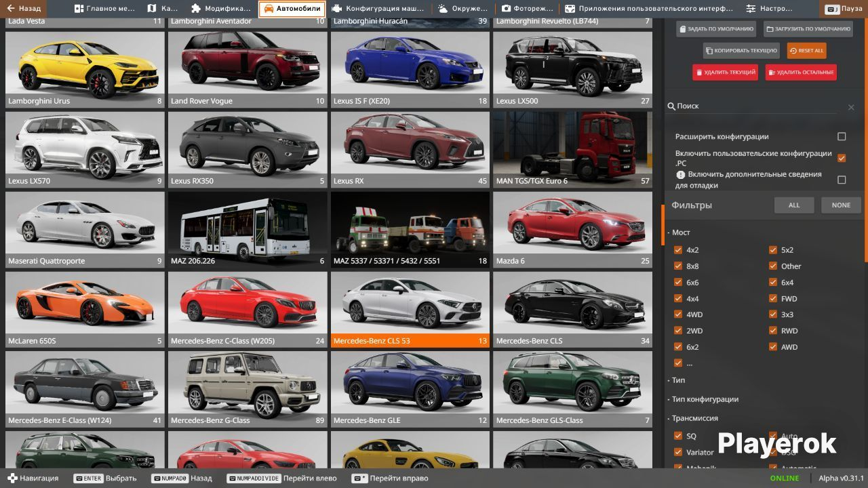Open the Настройки tab

click(770, 9)
